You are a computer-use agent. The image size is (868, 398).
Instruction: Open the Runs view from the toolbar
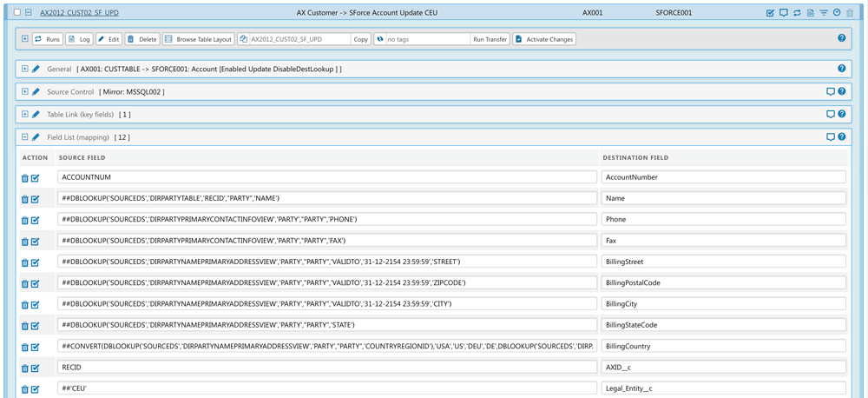click(x=47, y=39)
